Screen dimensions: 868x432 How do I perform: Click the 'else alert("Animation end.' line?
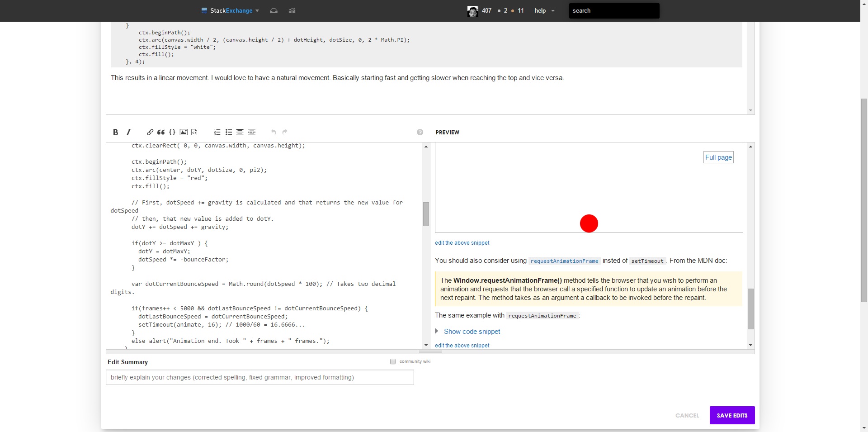[231, 341]
